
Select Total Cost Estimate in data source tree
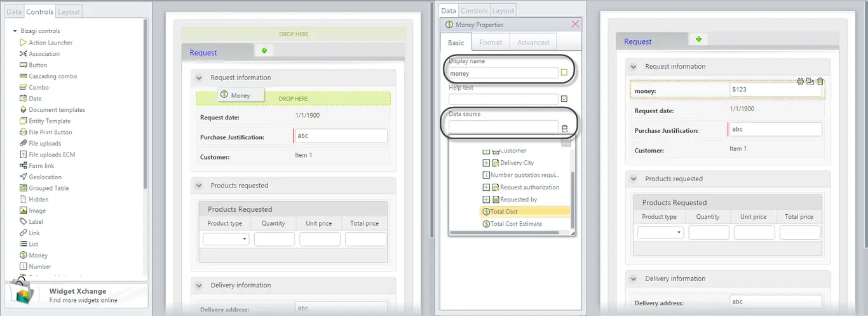(513, 224)
